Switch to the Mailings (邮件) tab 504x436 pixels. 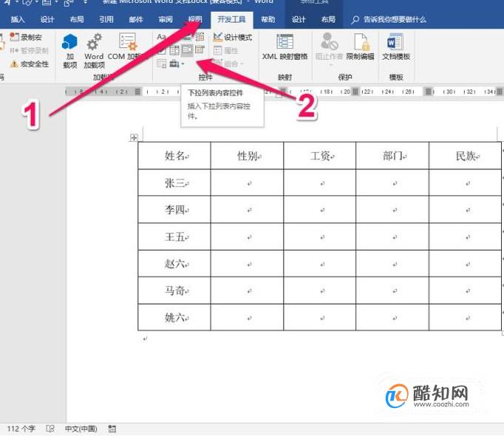(x=136, y=20)
